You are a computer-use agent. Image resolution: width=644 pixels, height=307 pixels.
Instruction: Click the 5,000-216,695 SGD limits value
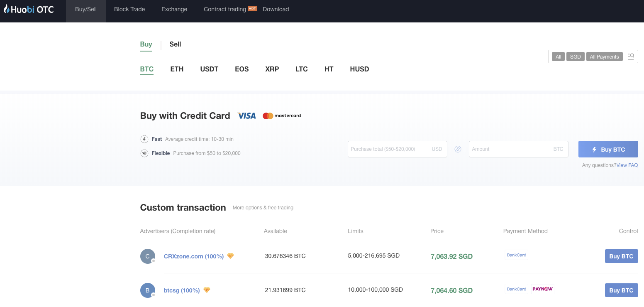tap(374, 256)
